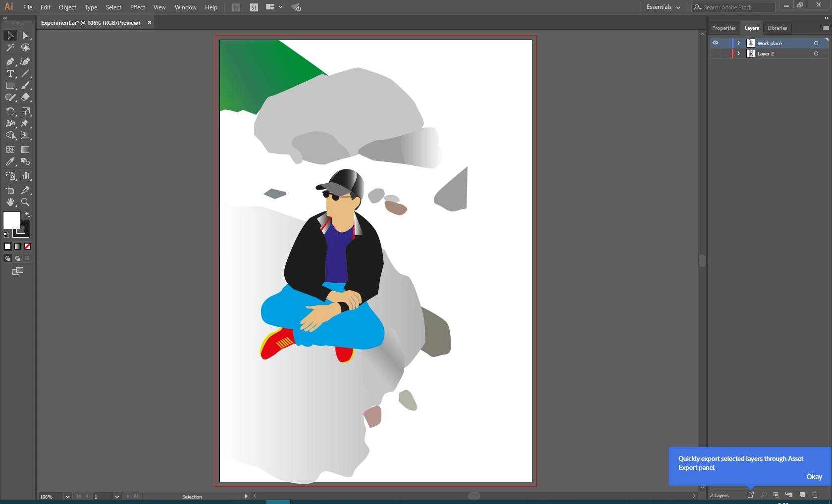Viewport: 832px width, 504px height.
Task: Enable Draw Normal mode
Action: (x=7, y=258)
